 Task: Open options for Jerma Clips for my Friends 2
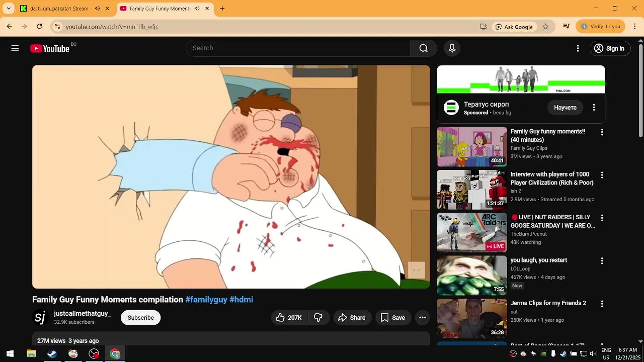click(x=602, y=304)
